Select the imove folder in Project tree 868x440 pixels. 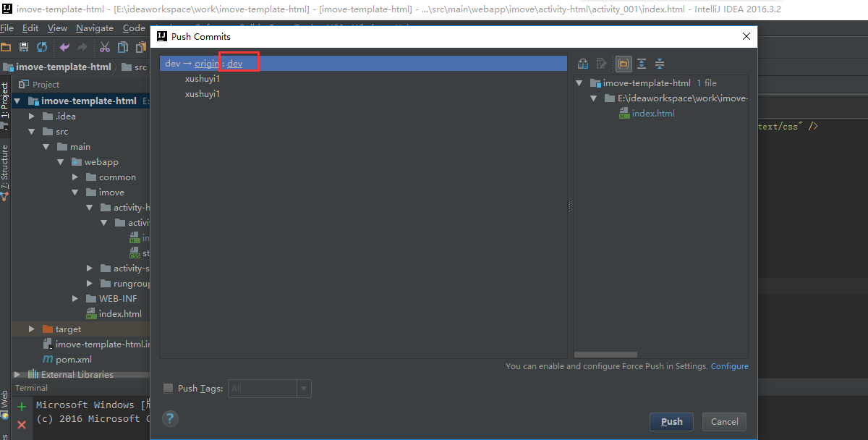pos(111,192)
